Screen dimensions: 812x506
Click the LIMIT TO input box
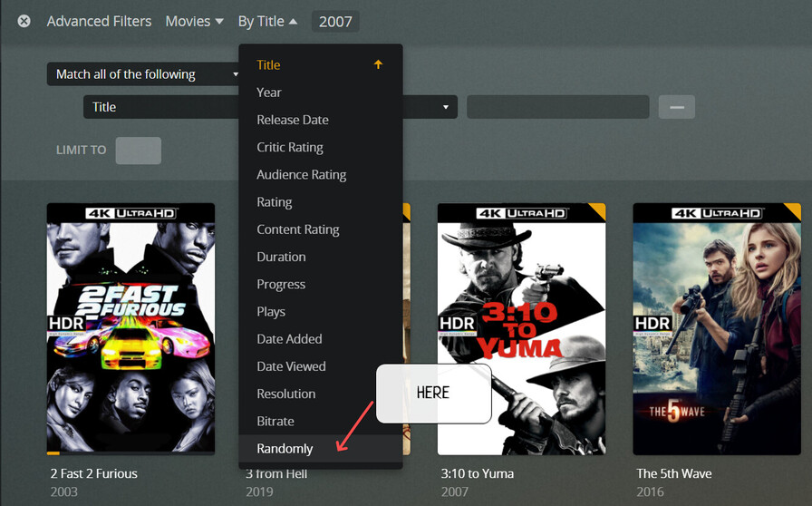[139, 151]
